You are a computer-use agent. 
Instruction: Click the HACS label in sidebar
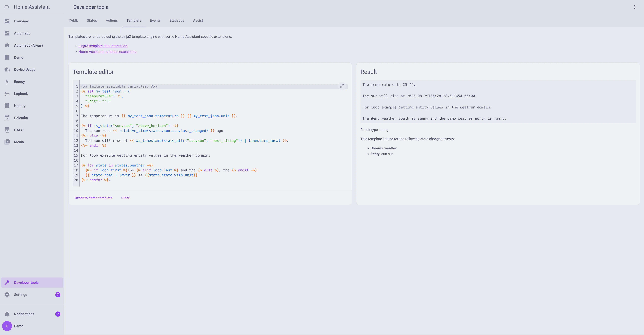click(x=19, y=130)
